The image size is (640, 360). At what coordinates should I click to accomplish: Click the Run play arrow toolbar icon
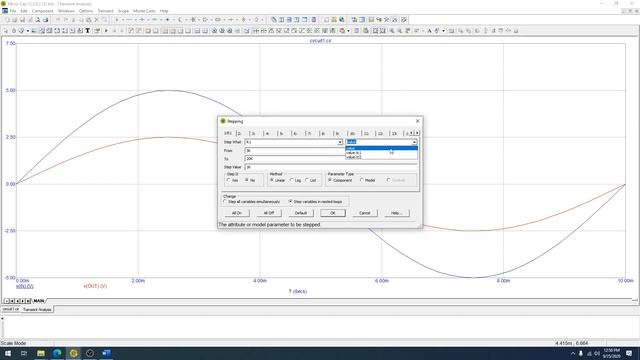(106, 31)
